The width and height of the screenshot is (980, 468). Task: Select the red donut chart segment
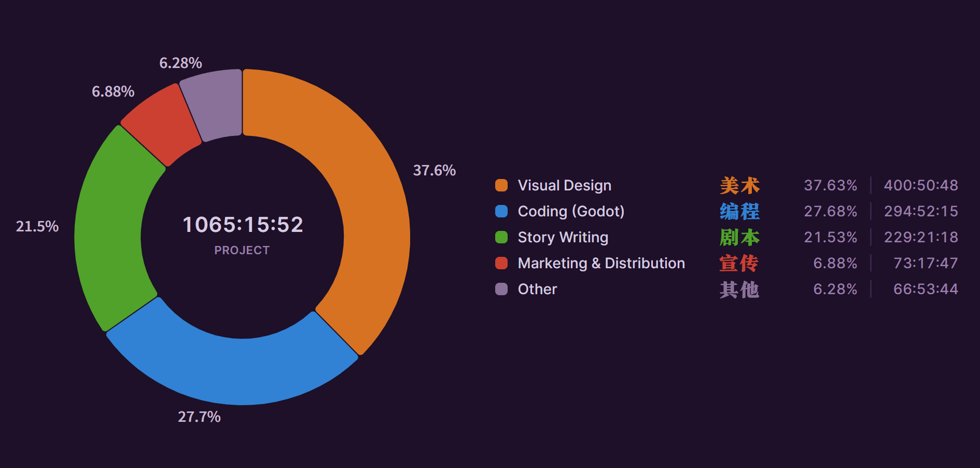[162, 125]
